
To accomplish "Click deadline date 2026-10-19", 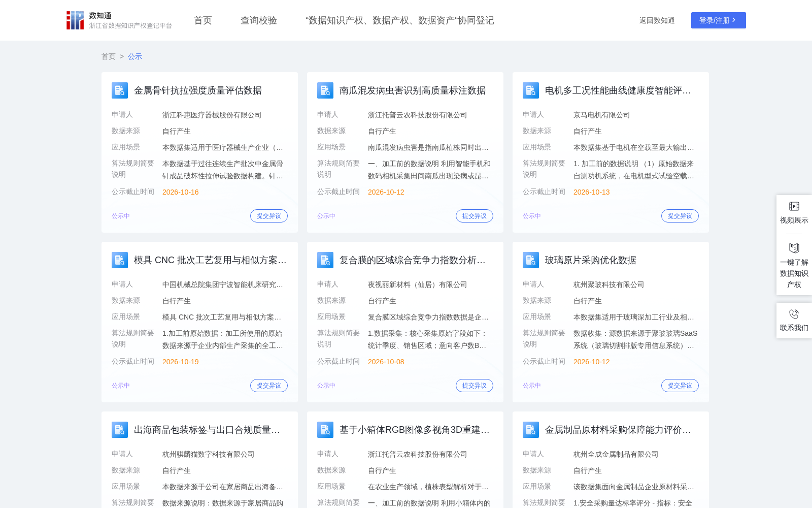I will (181, 362).
